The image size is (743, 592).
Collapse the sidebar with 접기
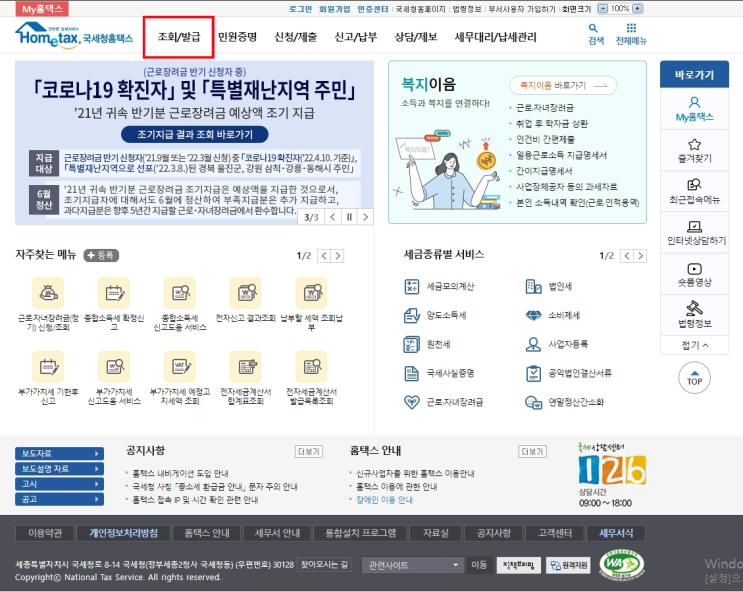(x=695, y=345)
